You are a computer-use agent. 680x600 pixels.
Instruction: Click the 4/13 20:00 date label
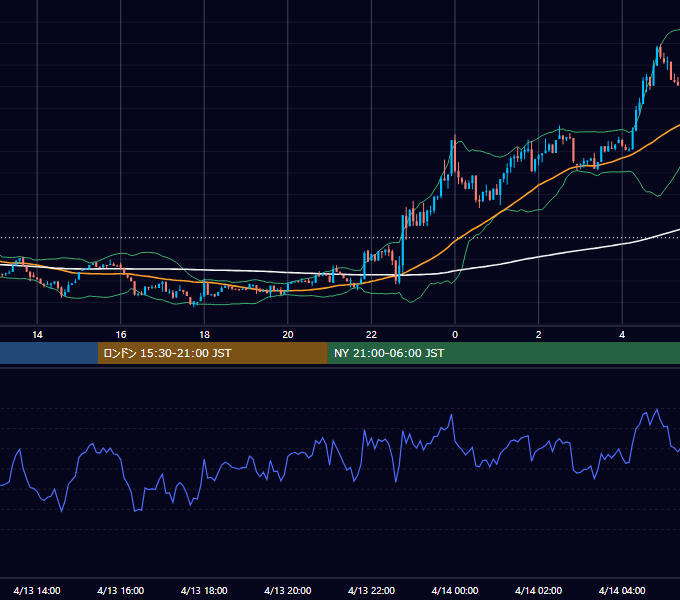pyautogui.click(x=288, y=590)
